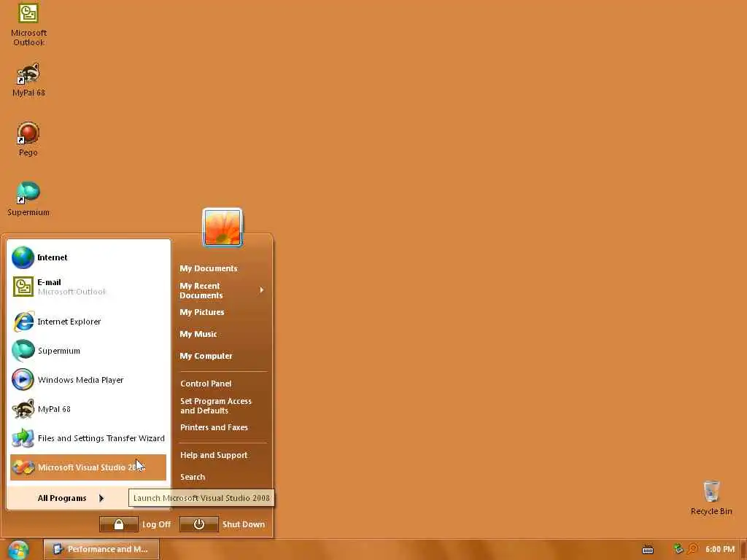Click the Internet Explorer icon in Start menu
This screenshot has height=560, width=747.
23,322
